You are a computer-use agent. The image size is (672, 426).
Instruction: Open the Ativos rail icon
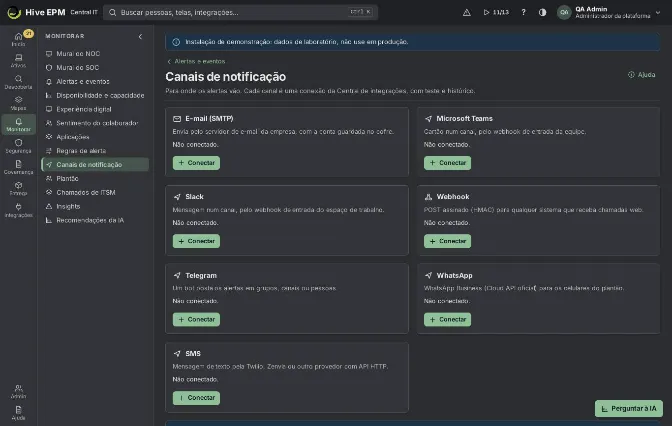coord(18,60)
